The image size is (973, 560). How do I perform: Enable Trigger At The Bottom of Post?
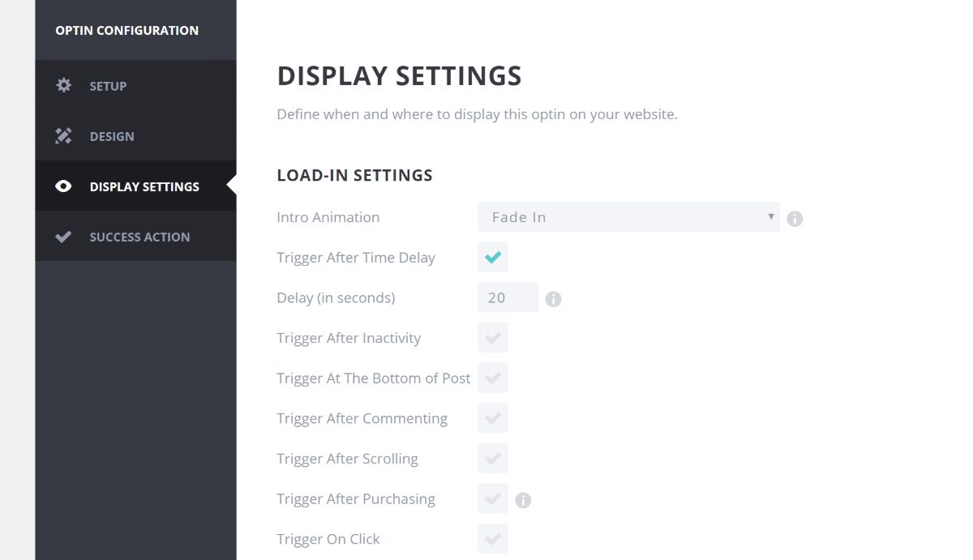pos(492,378)
